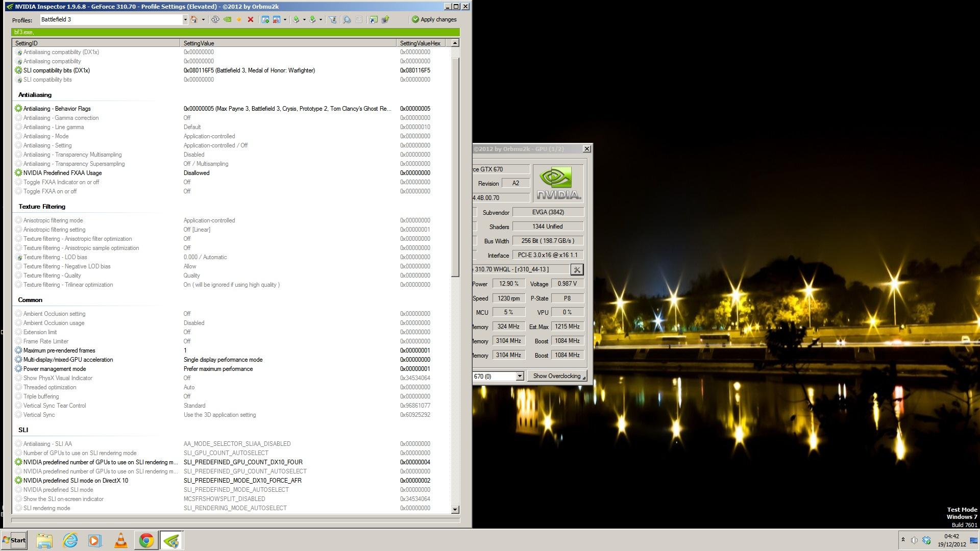The width and height of the screenshot is (980, 551).
Task: Toggle gear icon of Maximum pre-rendered frames
Action: tap(18, 350)
